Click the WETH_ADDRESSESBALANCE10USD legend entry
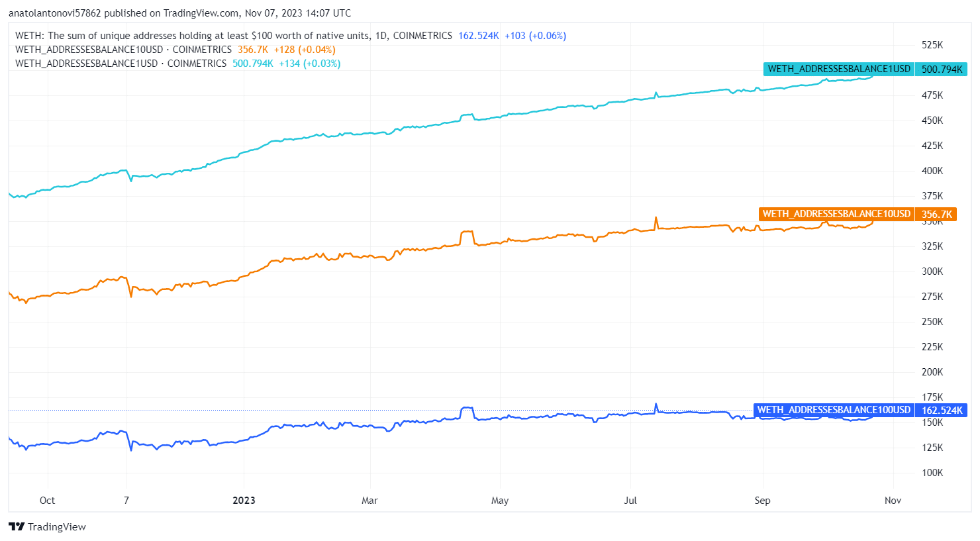980x541 pixels. (123, 50)
